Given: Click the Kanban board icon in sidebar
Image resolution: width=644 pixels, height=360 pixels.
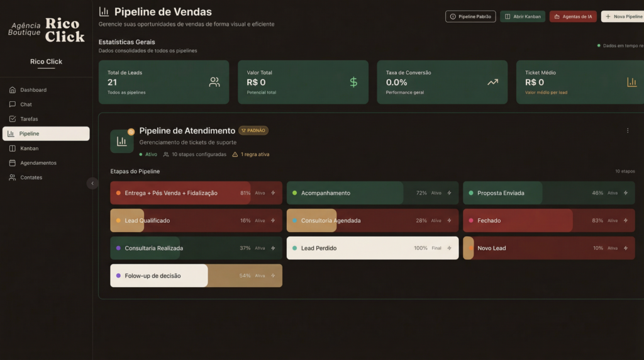Looking at the screenshot, I should pos(13,149).
